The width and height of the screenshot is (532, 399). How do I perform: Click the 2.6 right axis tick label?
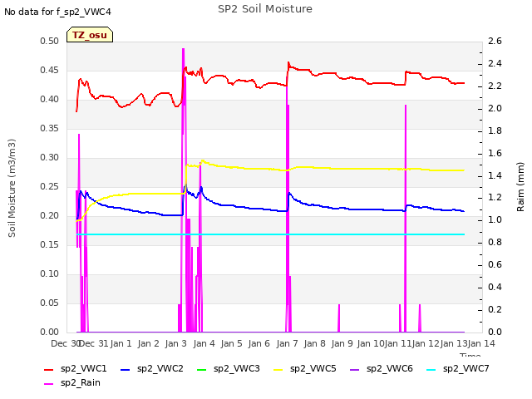point(495,41)
